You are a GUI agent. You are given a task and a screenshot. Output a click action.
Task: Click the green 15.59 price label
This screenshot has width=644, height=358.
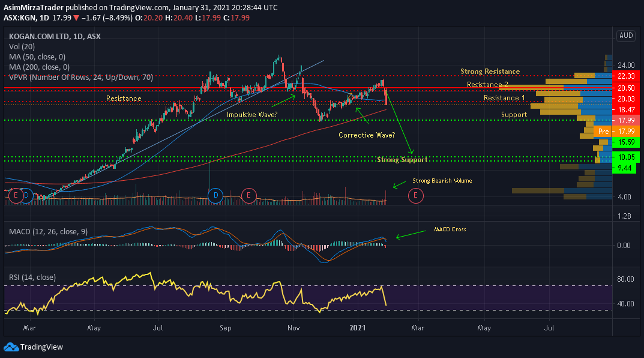tap(626, 142)
